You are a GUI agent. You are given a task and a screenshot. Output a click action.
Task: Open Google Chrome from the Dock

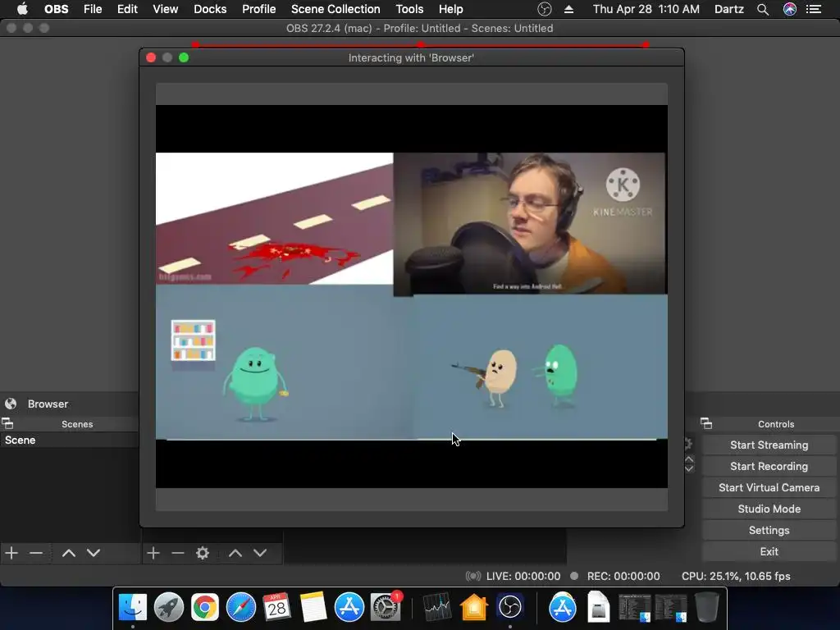[204, 608]
